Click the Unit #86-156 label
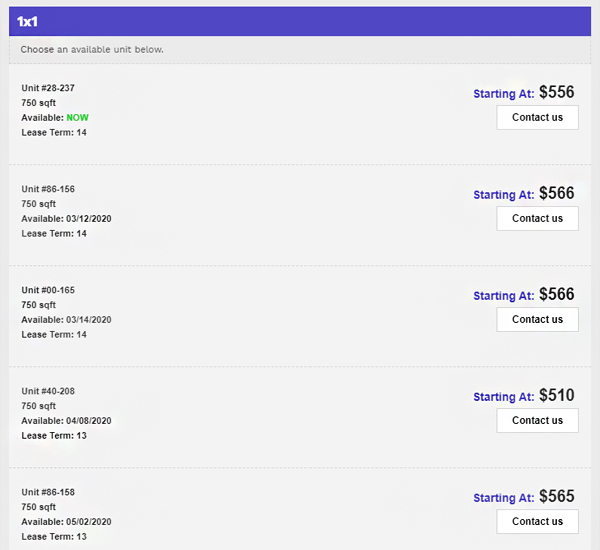600x550 pixels. (48, 189)
